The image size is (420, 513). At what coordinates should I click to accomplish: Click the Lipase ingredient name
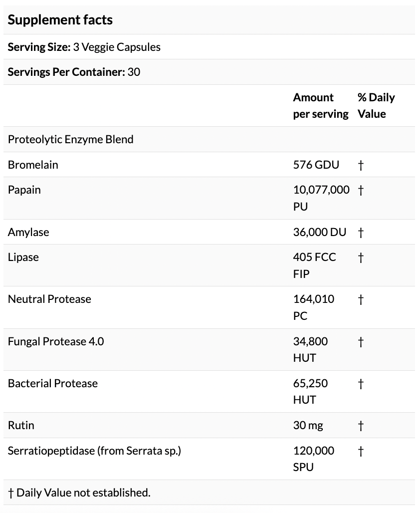click(23, 257)
